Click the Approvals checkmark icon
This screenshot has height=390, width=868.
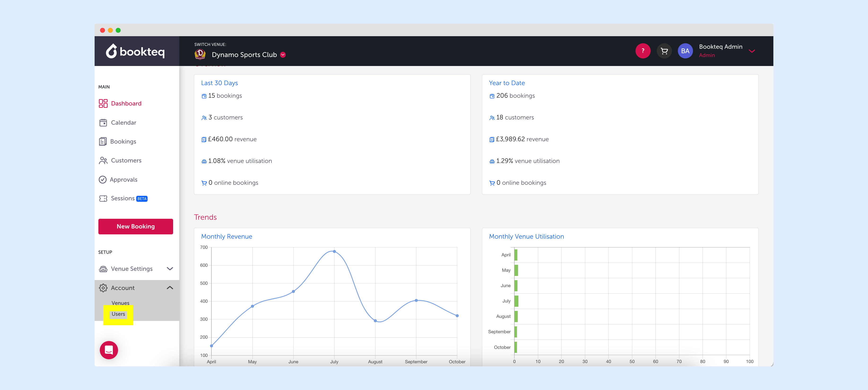point(103,180)
